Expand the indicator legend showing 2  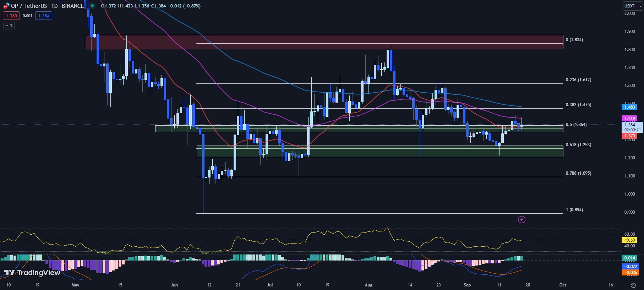[9, 26]
